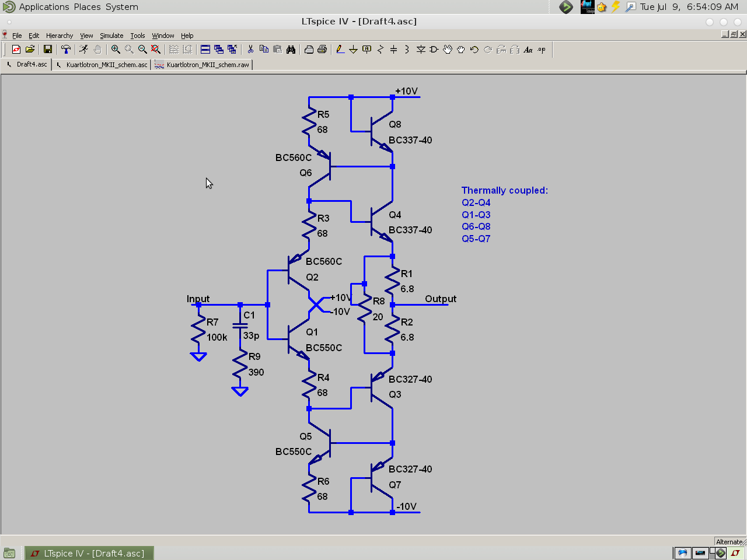Run the simulation with the running-man icon
Viewport: 747px width, 560px height.
[84, 50]
